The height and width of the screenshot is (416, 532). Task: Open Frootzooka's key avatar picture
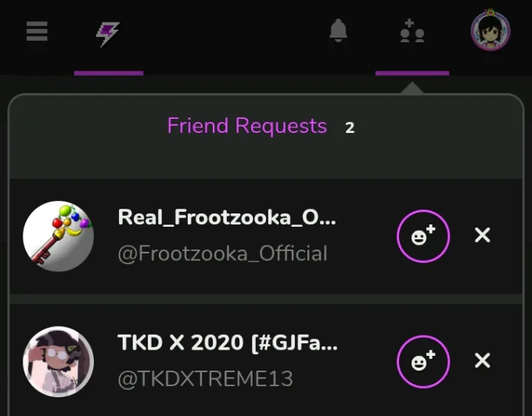coord(58,236)
